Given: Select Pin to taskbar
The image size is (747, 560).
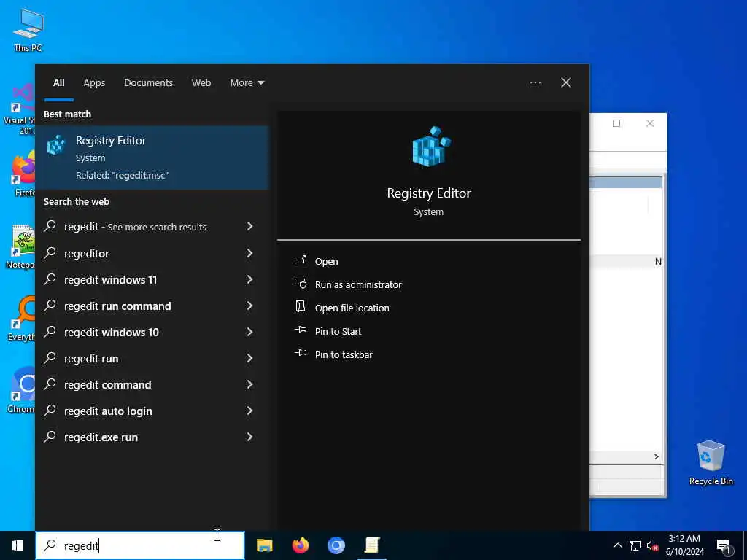Looking at the screenshot, I should pyautogui.click(x=344, y=354).
